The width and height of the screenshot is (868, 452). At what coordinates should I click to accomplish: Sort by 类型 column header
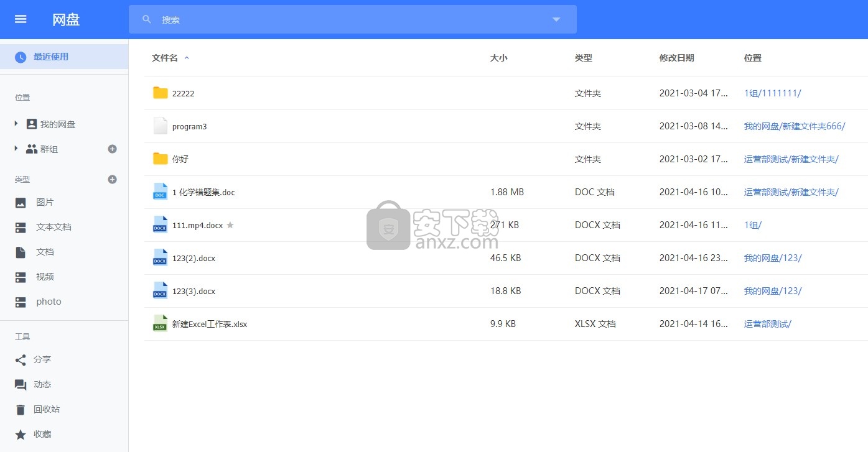pyautogui.click(x=584, y=58)
